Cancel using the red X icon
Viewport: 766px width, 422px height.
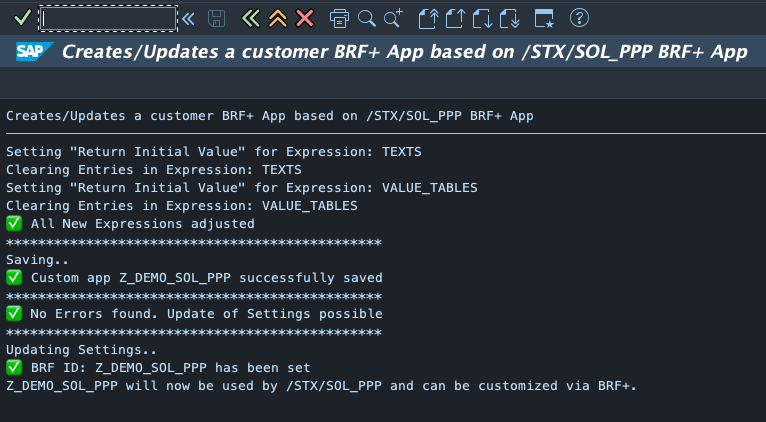(x=305, y=18)
